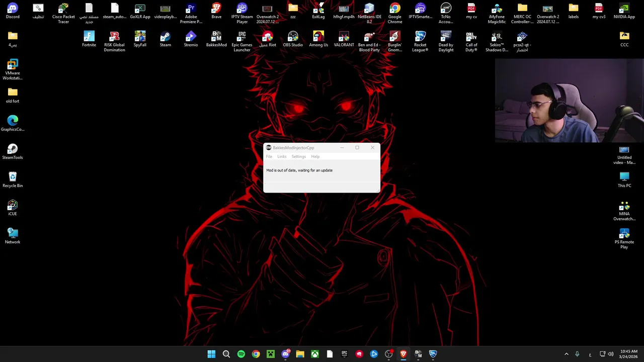Select the Rocket League desktop shortcut

coord(420,42)
